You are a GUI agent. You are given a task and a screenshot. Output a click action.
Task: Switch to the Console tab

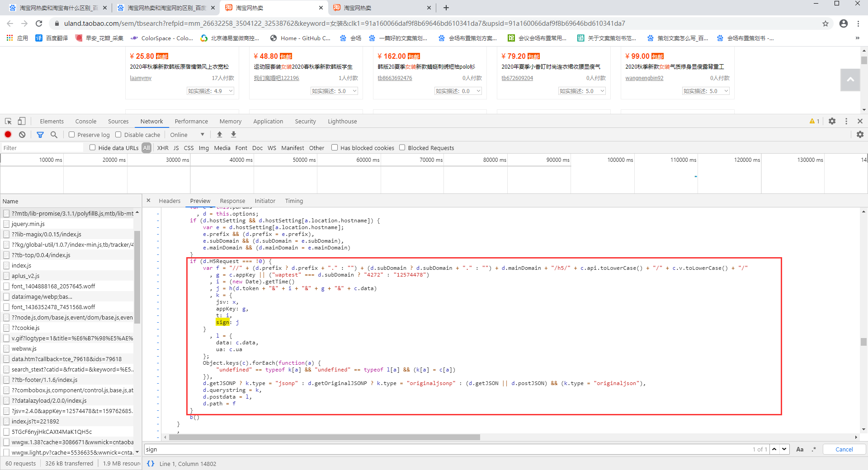pos(86,121)
